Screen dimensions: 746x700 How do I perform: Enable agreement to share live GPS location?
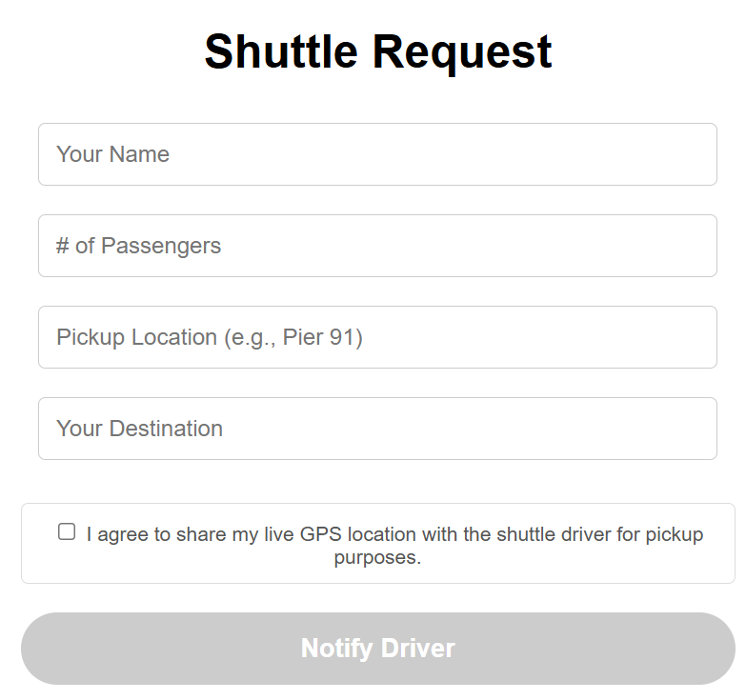click(x=67, y=531)
